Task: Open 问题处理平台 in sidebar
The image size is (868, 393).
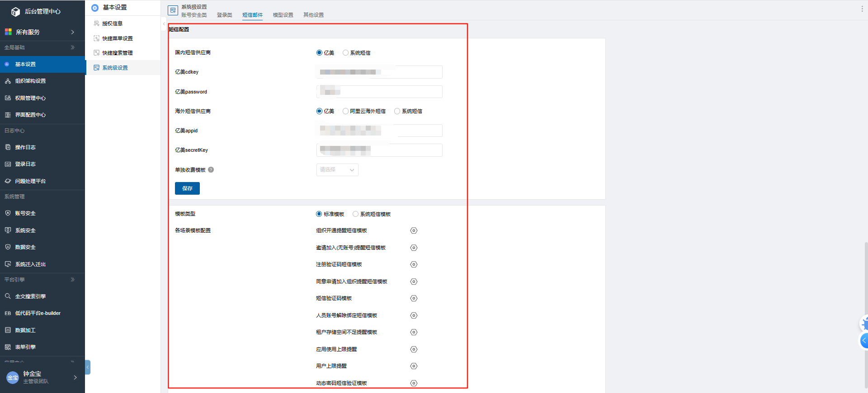Action: tap(42, 181)
